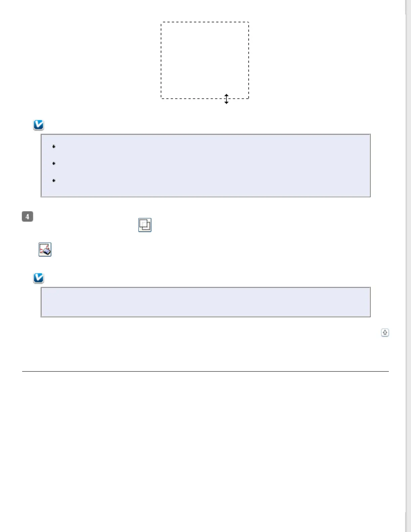Click the double-headed vertical resize arrow
The width and height of the screenshot is (411, 532).
click(226, 99)
